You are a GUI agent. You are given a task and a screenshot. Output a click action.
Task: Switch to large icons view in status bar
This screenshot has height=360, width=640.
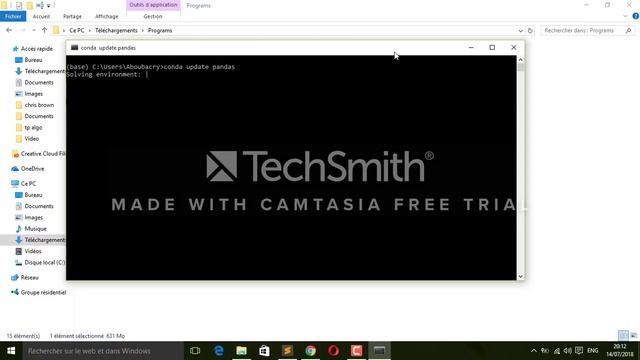(634, 336)
